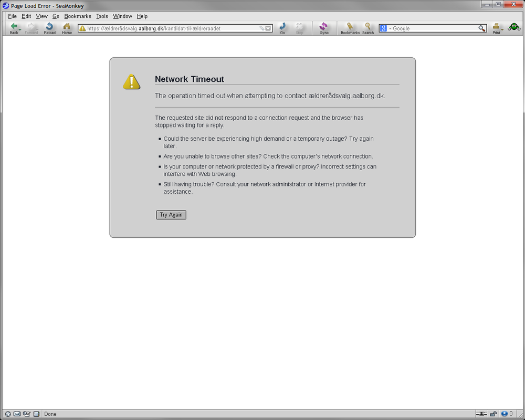Reload the page with Reload button
525x420 pixels.
pos(49,28)
